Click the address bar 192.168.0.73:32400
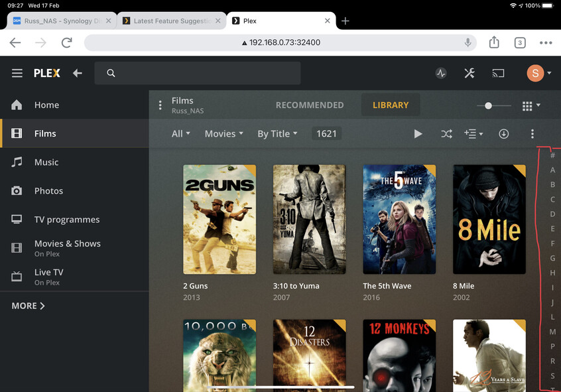 [x=280, y=42]
